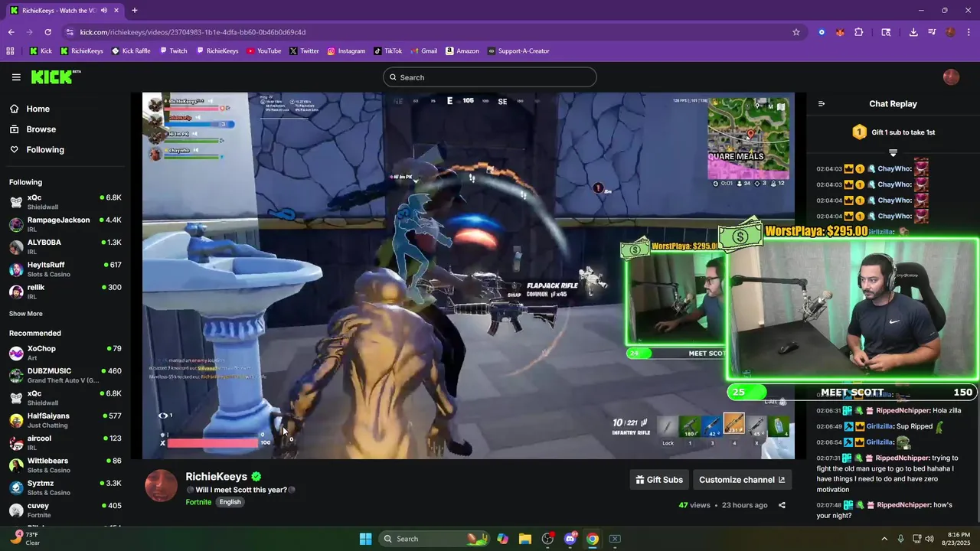The image size is (980, 551).
Task: Open aircool in Recommended list
Action: [x=65, y=442]
